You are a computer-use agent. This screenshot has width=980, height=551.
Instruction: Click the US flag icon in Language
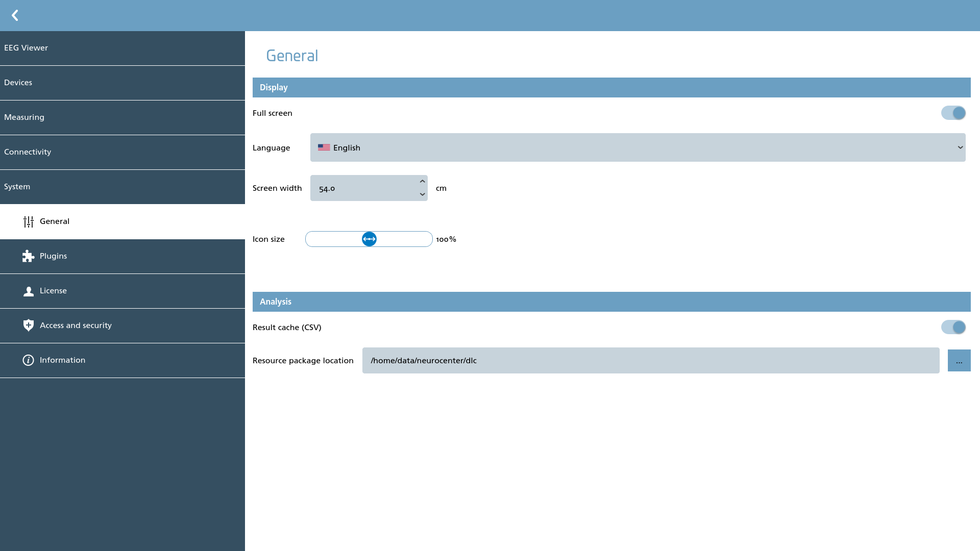point(324,147)
